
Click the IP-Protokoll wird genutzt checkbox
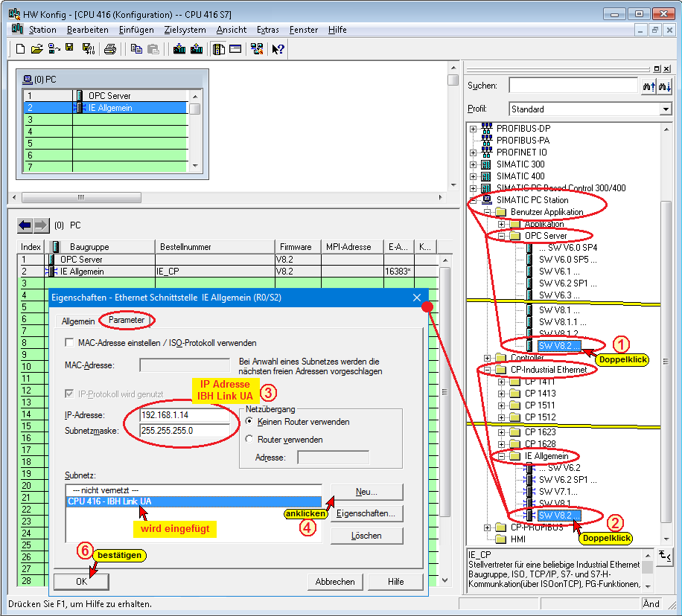point(69,394)
